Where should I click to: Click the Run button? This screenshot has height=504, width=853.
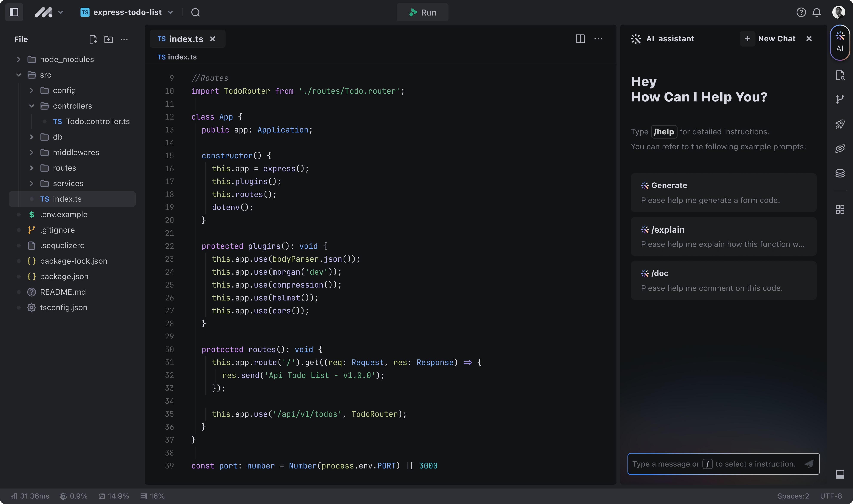(x=422, y=12)
